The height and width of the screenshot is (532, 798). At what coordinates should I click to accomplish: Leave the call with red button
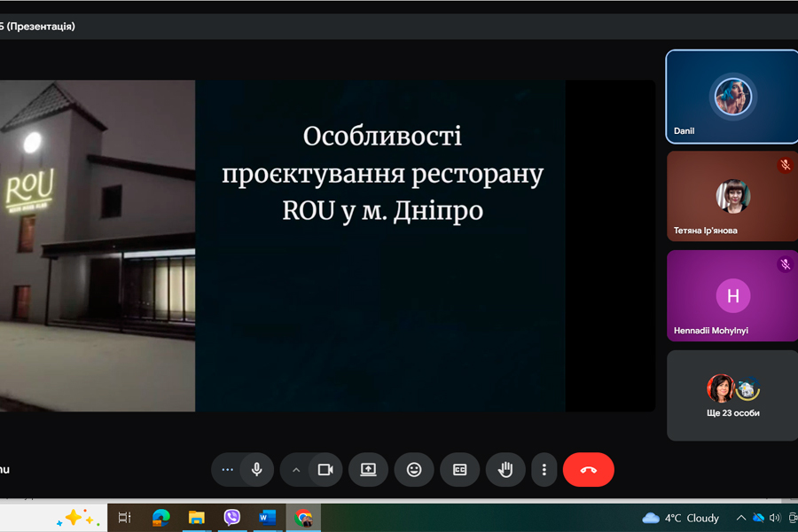point(589,469)
